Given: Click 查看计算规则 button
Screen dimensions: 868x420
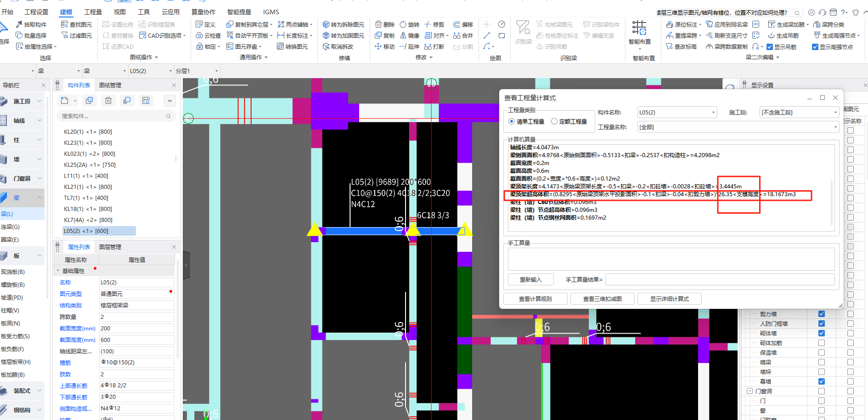Looking at the screenshot, I should click(x=535, y=299).
